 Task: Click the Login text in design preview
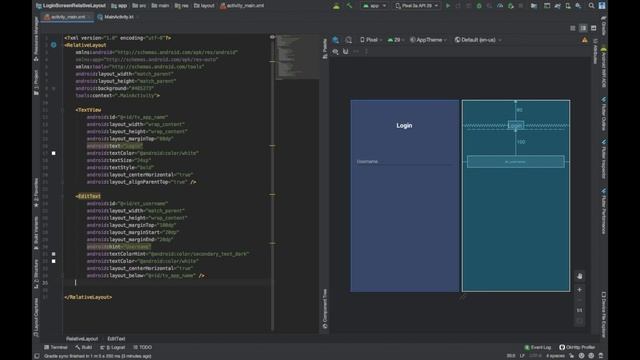click(x=404, y=126)
